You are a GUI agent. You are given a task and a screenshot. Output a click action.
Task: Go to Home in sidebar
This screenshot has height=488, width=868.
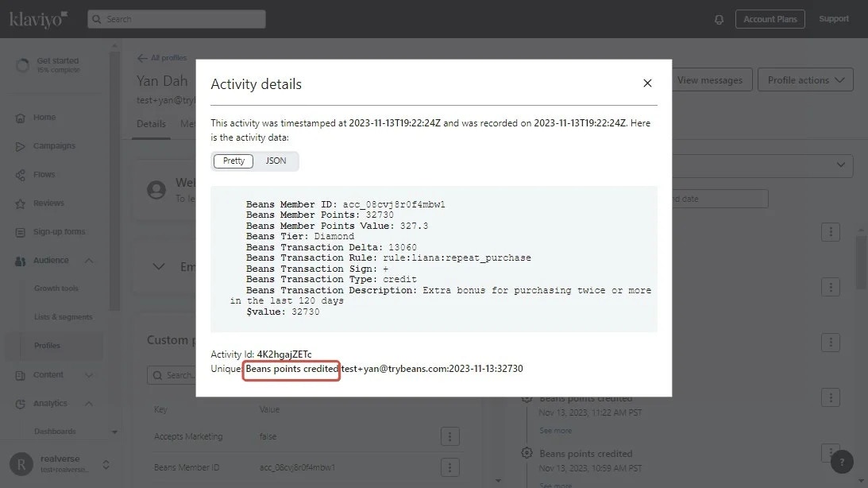[44, 118]
